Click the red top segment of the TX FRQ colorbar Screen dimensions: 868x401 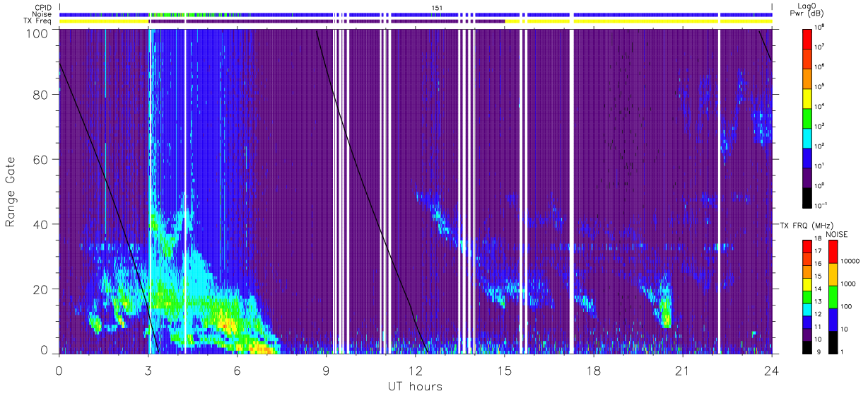coord(807,246)
